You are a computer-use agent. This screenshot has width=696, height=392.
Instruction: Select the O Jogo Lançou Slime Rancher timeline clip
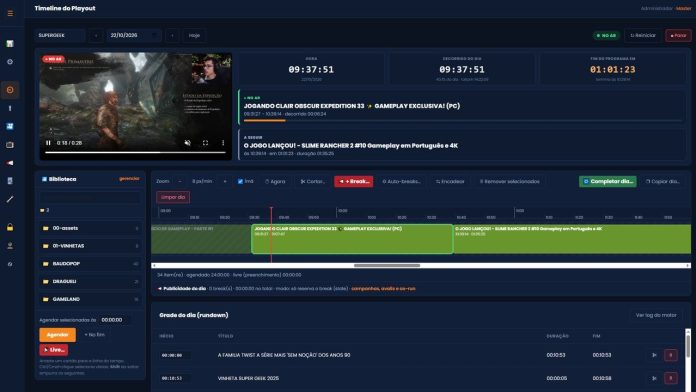pyautogui.click(x=572, y=239)
